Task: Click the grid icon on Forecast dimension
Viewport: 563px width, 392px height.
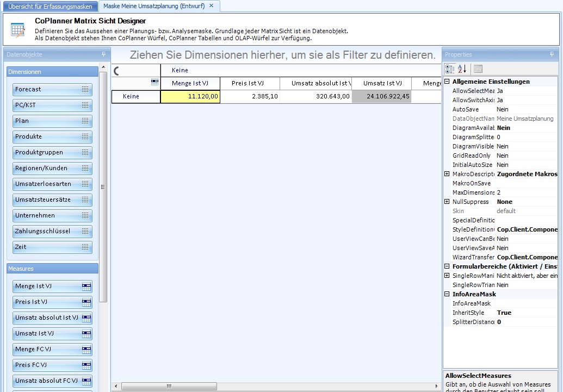Action: tap(85, 89)
